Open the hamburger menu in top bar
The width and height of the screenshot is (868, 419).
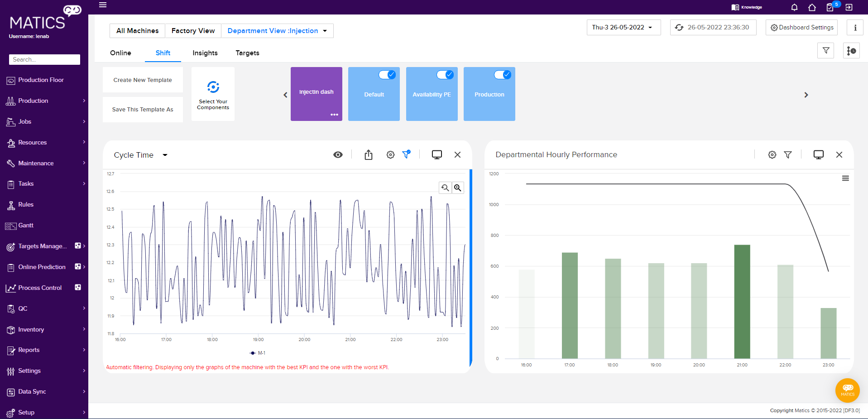point(103,5)
